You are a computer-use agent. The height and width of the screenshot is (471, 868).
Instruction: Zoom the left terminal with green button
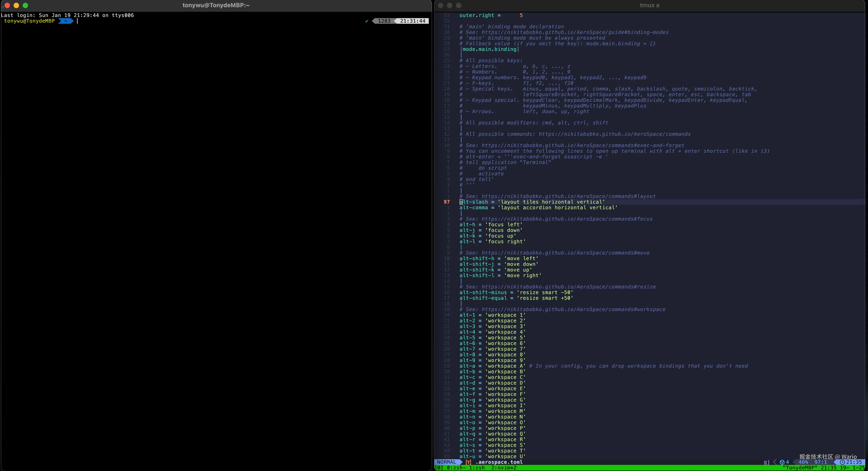[x=25, y=5]
